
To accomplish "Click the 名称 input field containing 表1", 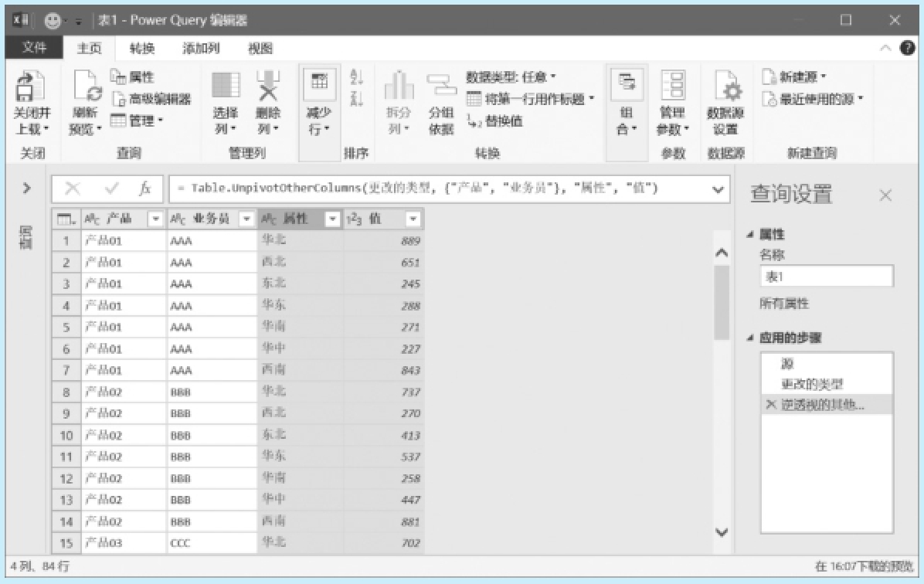I will 826,277.
